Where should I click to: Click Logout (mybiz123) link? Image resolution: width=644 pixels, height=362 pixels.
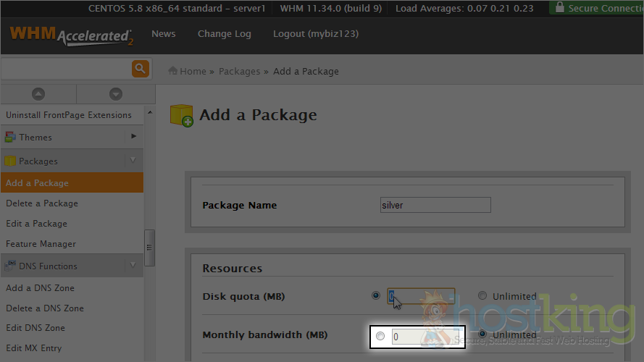pyautogui.click(x=315, y=34)
